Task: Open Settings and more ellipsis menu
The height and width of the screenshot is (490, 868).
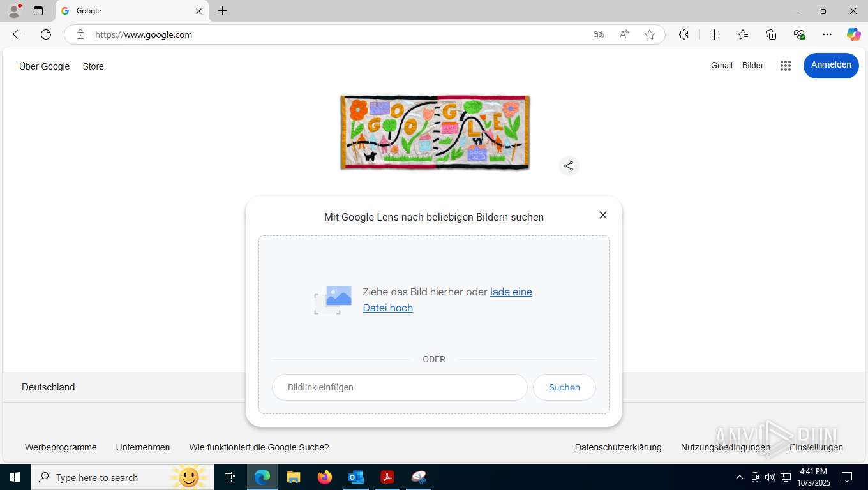Action: (x=827, y=34)
